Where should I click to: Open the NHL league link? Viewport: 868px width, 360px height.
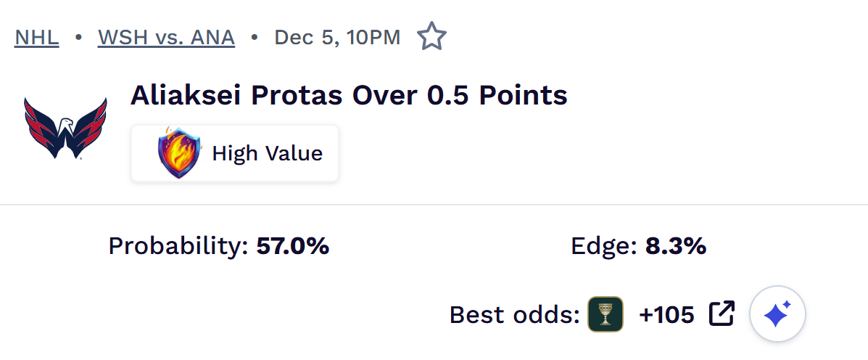(36, 37)
